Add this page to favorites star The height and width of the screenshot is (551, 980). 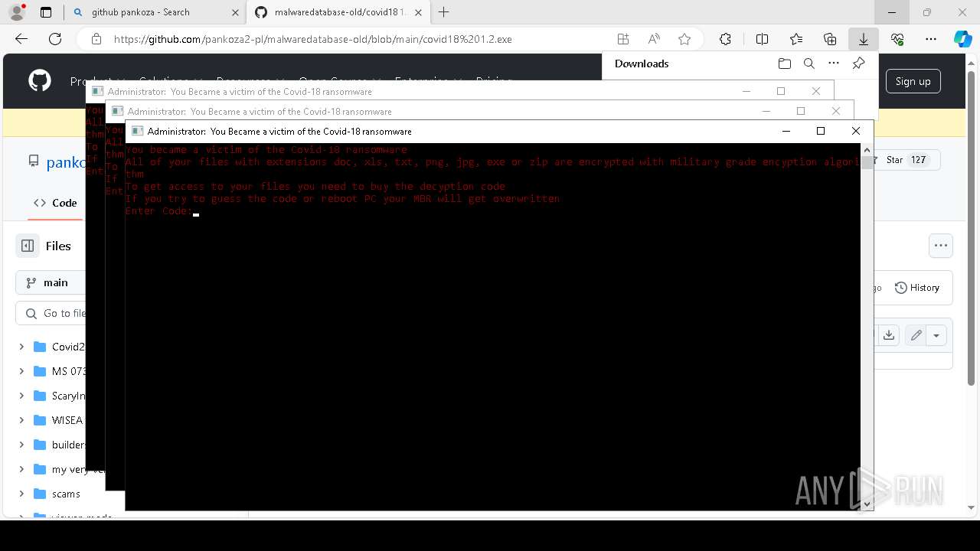(x=684, y=39)
